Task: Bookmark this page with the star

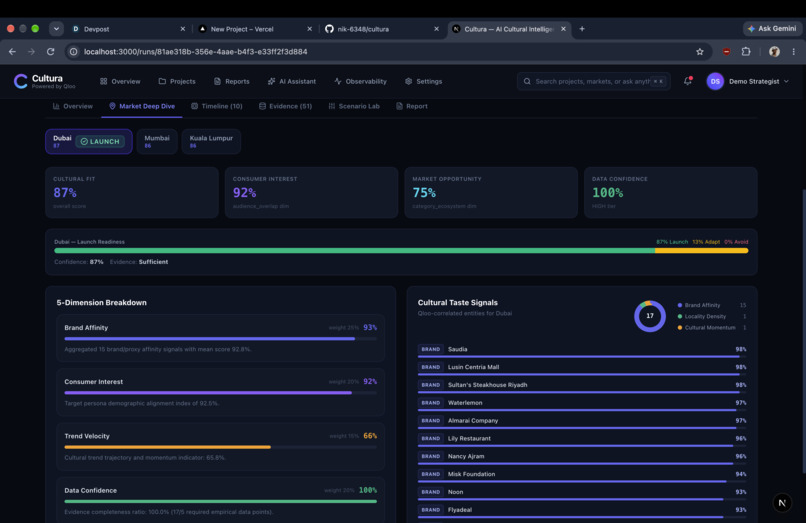Action: [x=700, y=51]
